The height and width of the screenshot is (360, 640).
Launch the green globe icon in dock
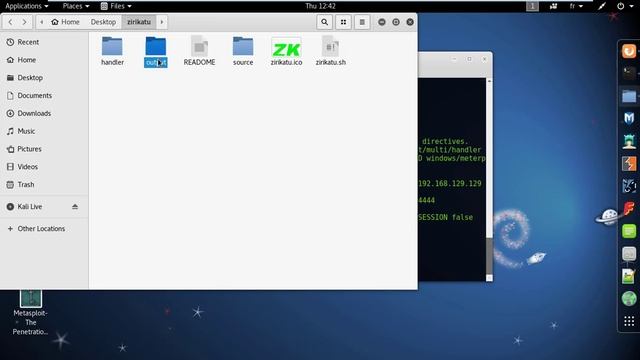629,299
